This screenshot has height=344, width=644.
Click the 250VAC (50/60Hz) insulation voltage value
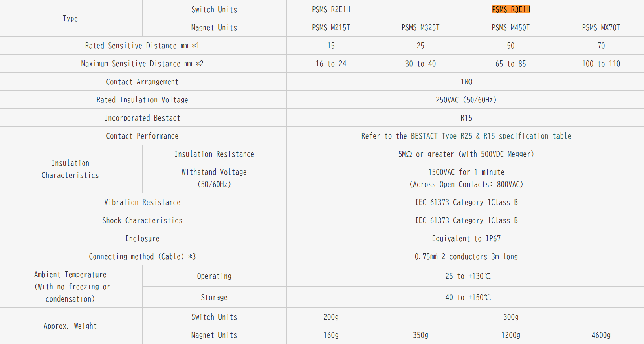click(466, 100)
